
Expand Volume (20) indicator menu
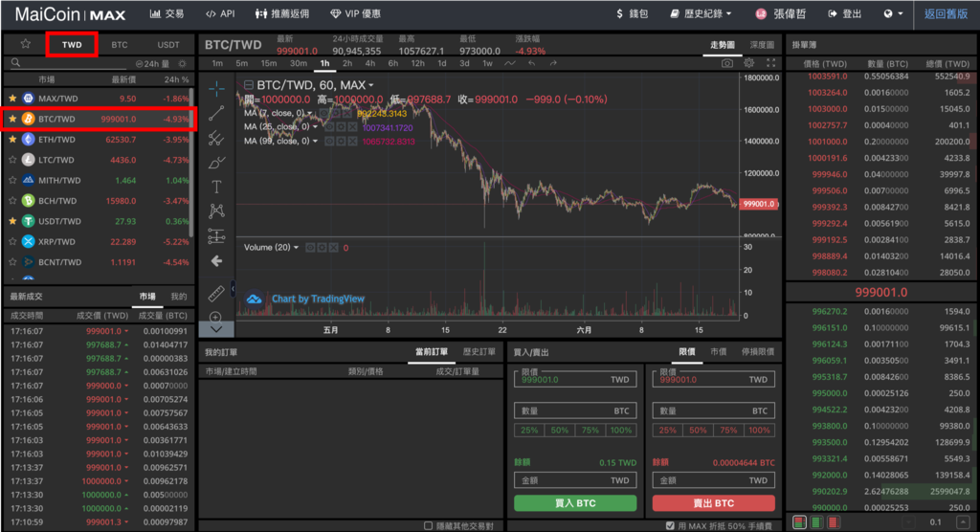(x=297, y=248)
